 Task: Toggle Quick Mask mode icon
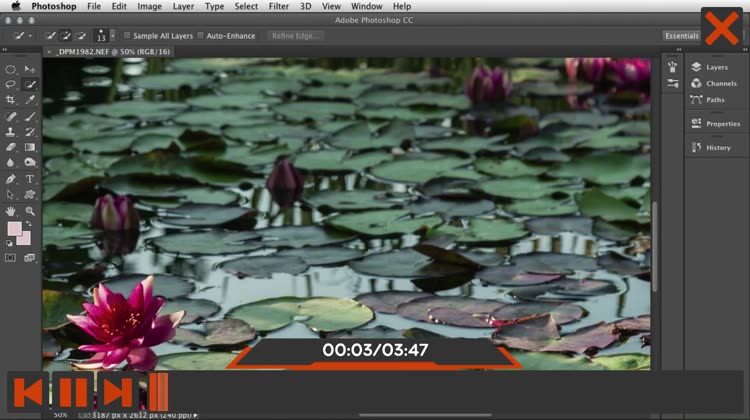(x=11, y=257)
